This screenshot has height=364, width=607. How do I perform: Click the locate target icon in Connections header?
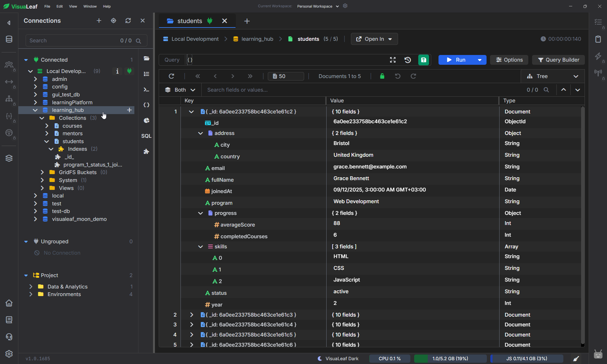pyautogui.click(x=113, y=21)
